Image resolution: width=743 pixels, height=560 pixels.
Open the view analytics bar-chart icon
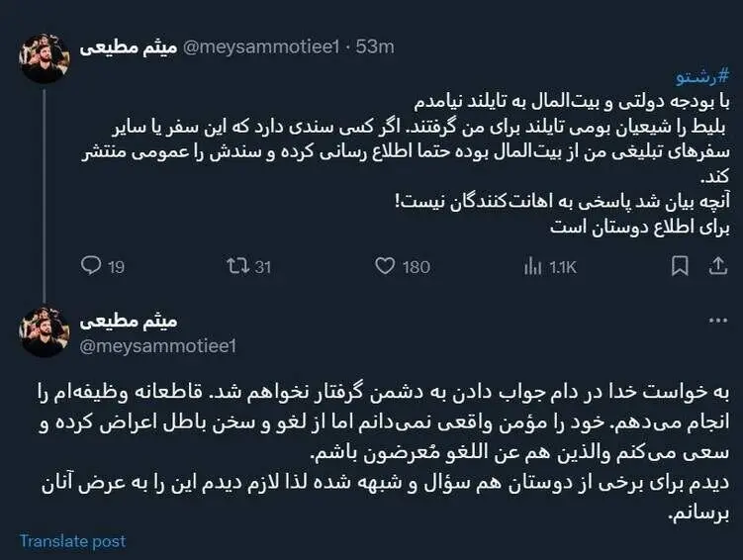[532, 265]
